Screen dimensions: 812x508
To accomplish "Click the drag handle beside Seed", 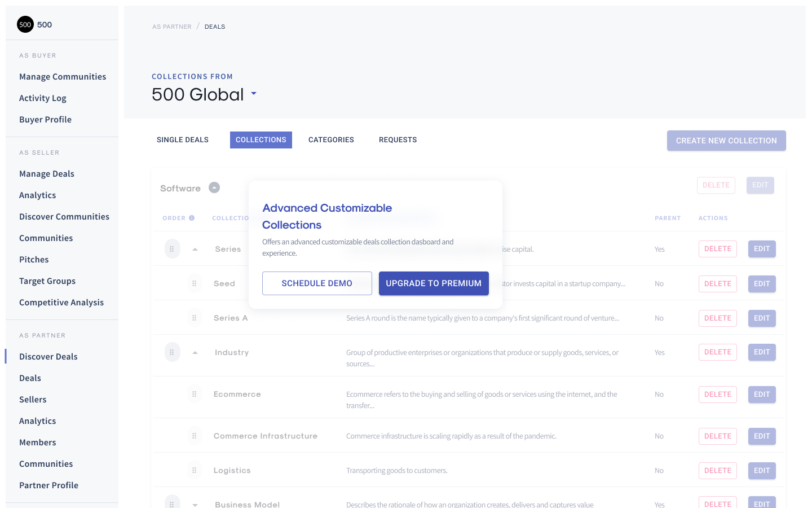I will tap(194, 283).
